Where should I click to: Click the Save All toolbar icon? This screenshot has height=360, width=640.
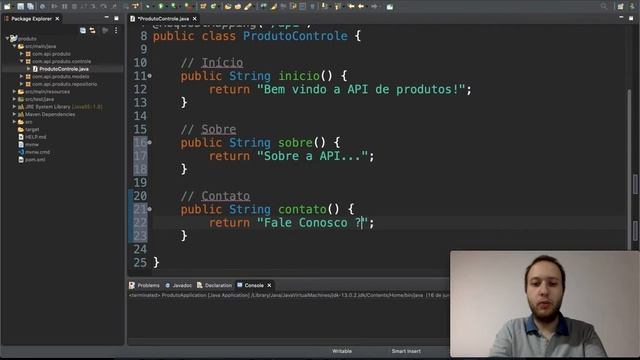30,7
